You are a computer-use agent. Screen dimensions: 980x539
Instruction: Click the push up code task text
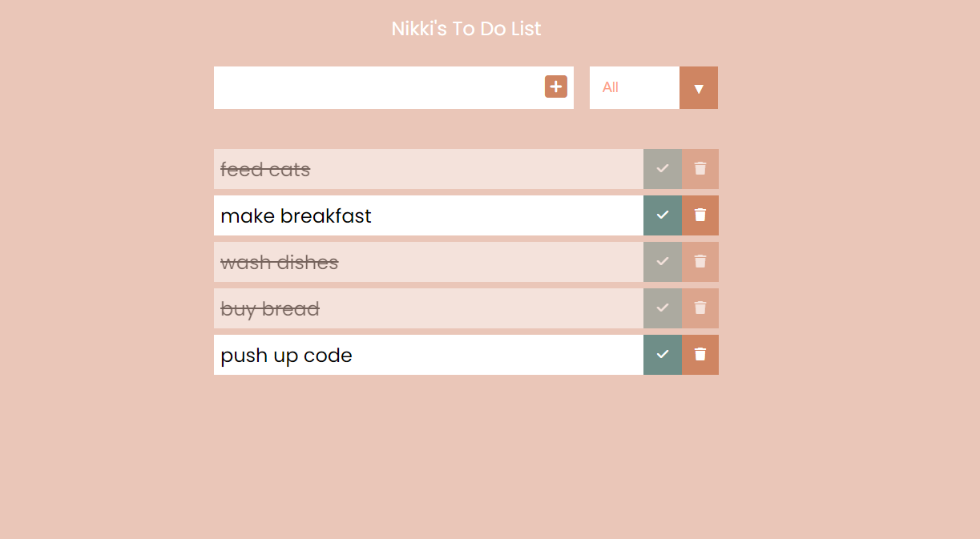point(287,355)
